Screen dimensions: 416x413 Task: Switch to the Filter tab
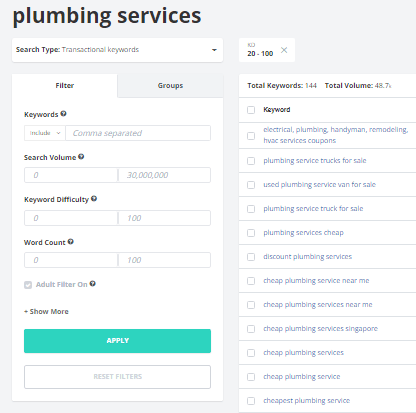pyautogui.click(x=65, y=86)
